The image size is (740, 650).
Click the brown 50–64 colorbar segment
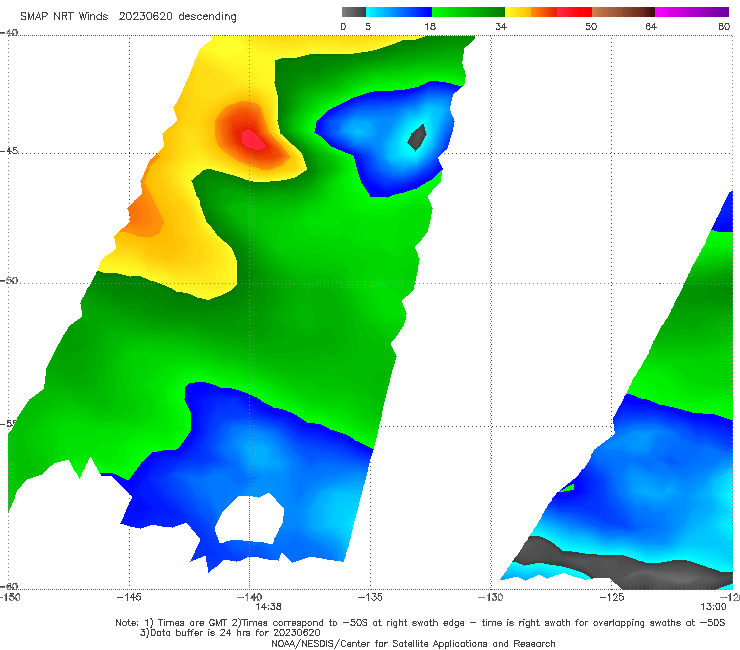pos(623,12)
